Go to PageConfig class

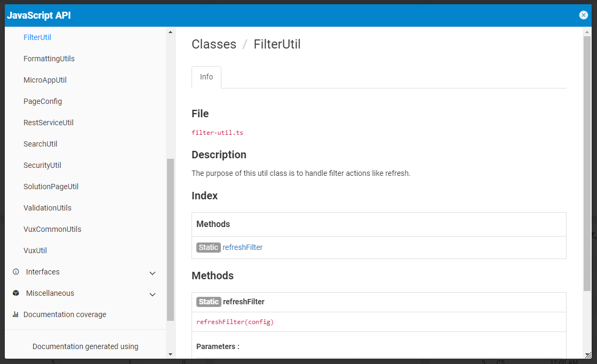pos(43,101)
